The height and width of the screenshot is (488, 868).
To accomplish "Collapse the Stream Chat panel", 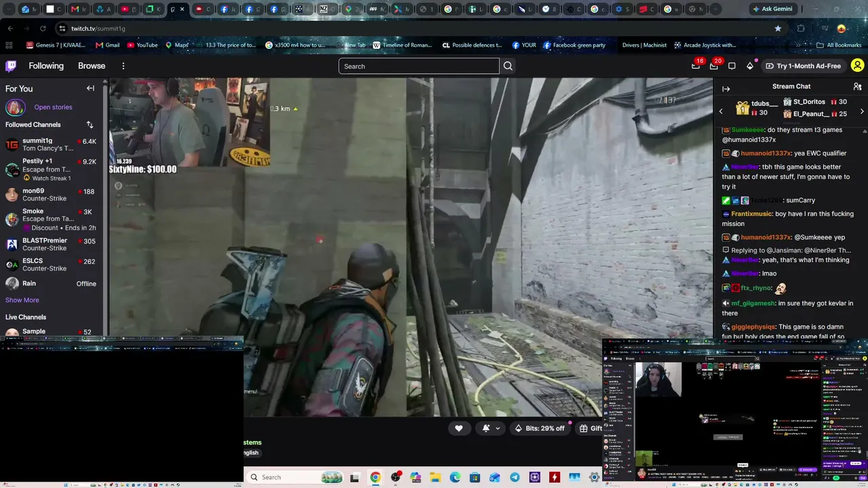I will 726,89.
